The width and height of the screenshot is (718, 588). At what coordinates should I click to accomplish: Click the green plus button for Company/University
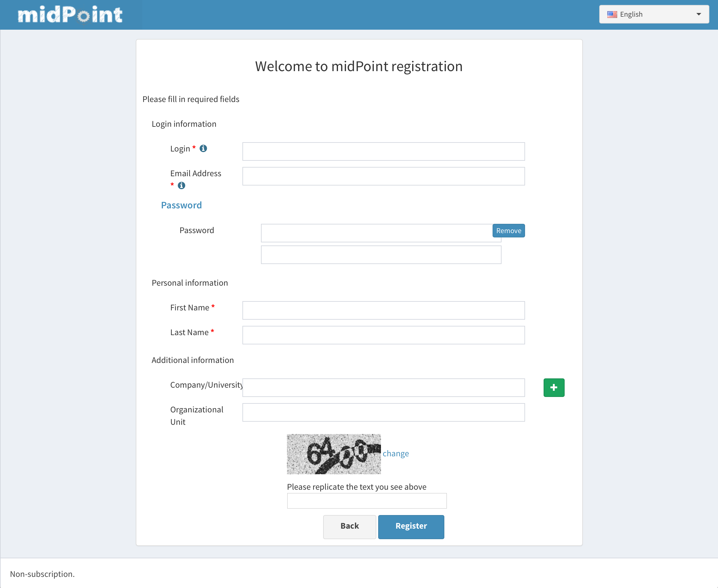click(554, 387)
